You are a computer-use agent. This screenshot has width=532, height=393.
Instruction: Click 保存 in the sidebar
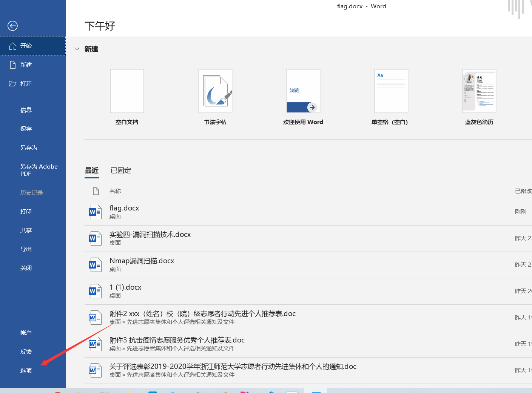pos(26,129)
